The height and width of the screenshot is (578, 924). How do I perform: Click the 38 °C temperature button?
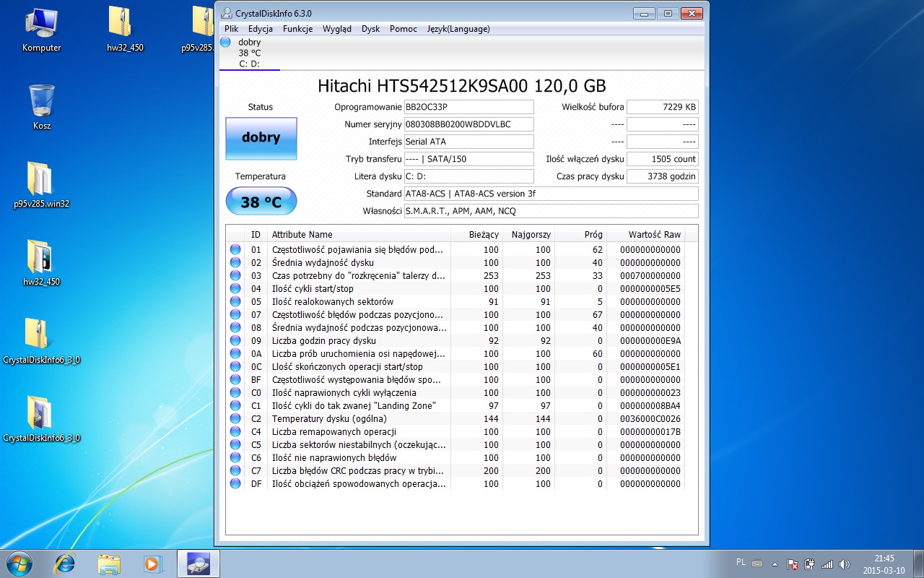click(261, 202)
